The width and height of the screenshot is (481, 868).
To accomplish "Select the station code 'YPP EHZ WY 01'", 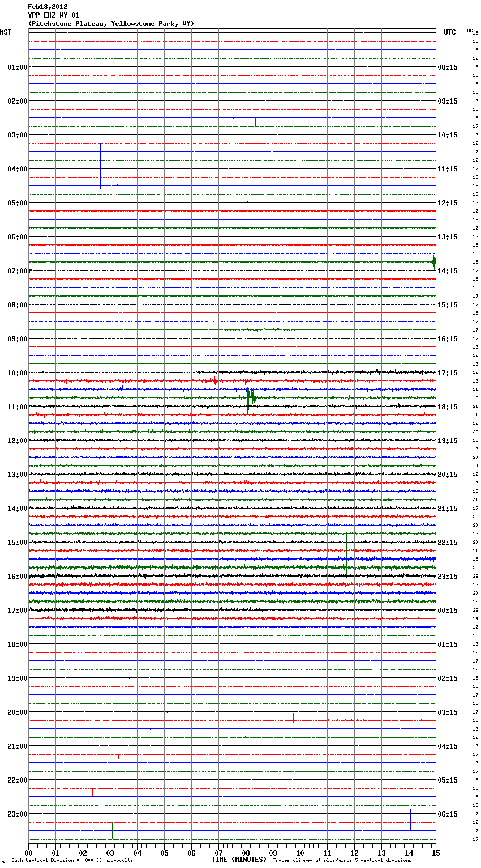I will click(54, 15).
